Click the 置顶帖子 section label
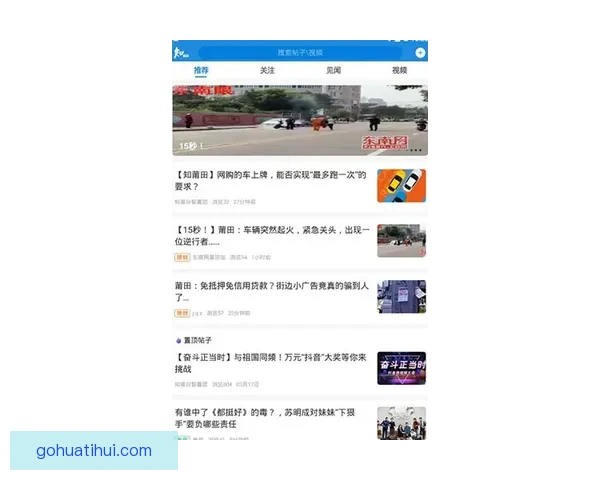The height and width of the screenshot is (480, 600). [197, 340]
